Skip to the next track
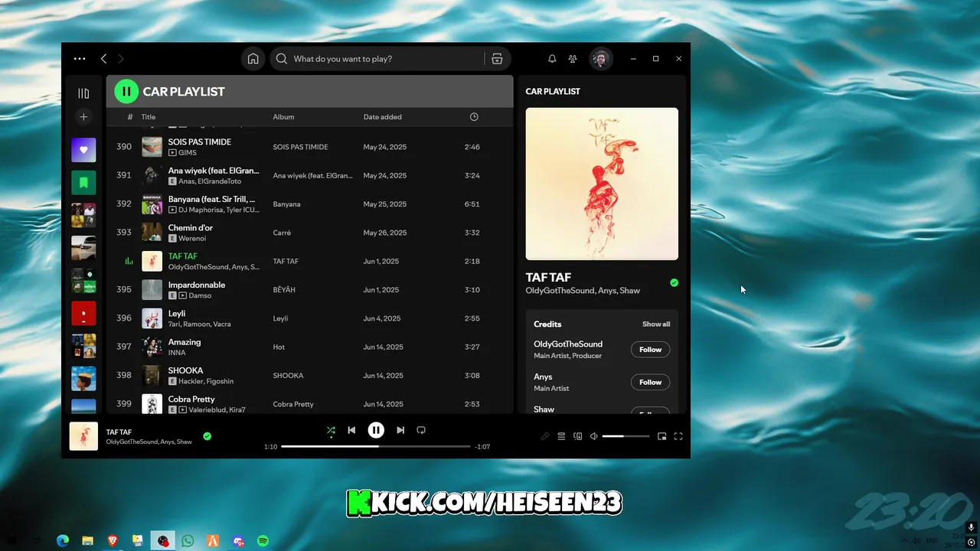The height and width of the screenshot is (551, 980). click(400, 430)
